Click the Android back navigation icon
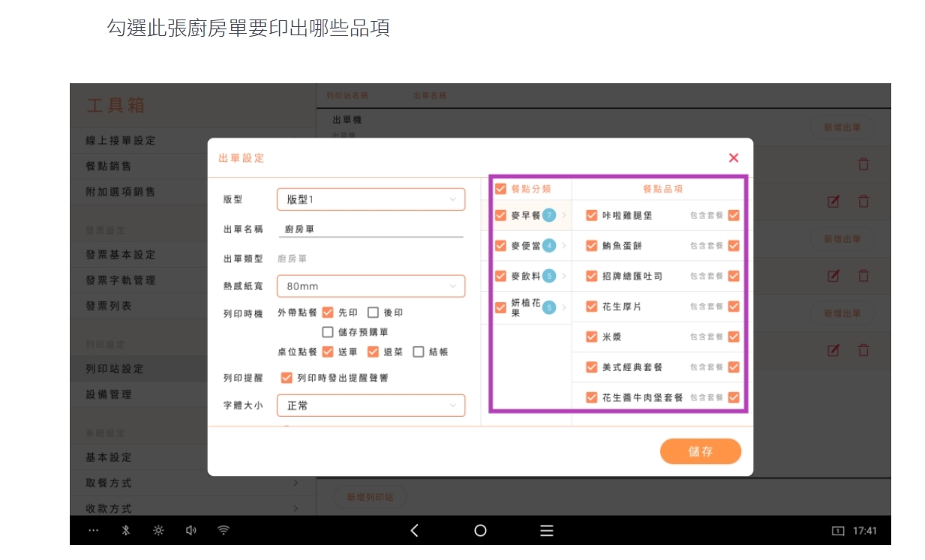Viewport: 925px width, 560px height. 414,530
